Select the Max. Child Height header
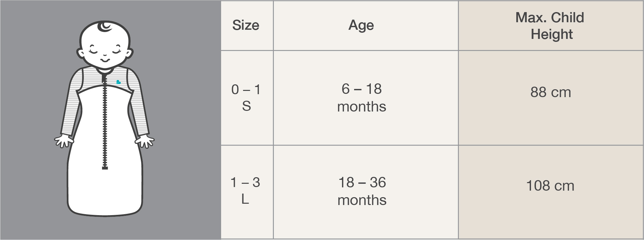The width and height of the screenshot is (644, 240). [x=550, y=26]
